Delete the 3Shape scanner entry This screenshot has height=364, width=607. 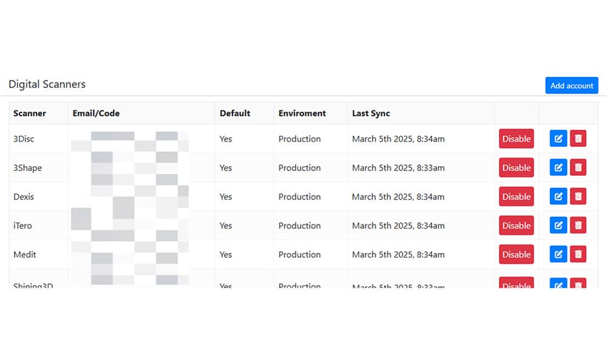(578, 167)
